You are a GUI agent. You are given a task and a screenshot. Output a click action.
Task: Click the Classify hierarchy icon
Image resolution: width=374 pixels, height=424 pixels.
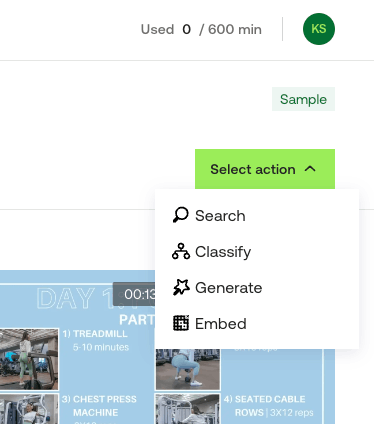[181, 251]
